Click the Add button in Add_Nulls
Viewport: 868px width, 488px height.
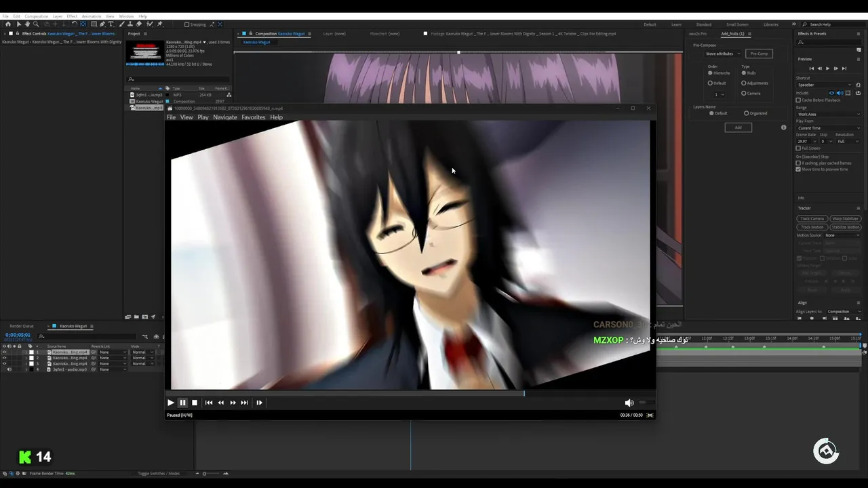738,127
